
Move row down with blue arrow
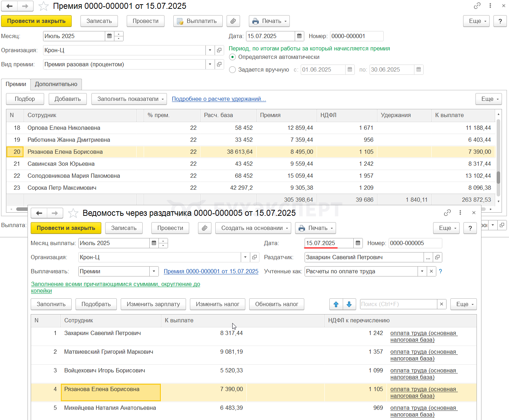[x=349, y=304]
